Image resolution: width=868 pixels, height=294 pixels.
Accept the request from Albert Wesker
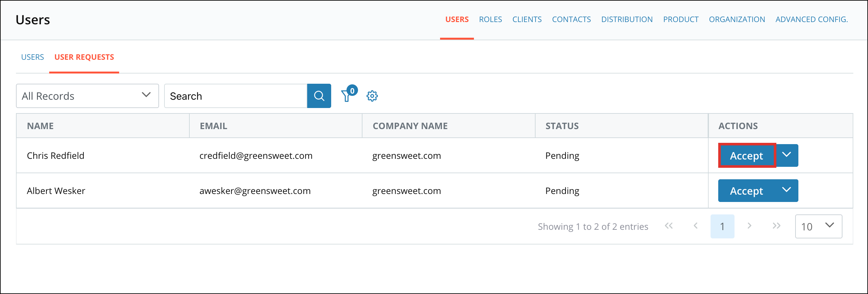[x=747, y=190]
